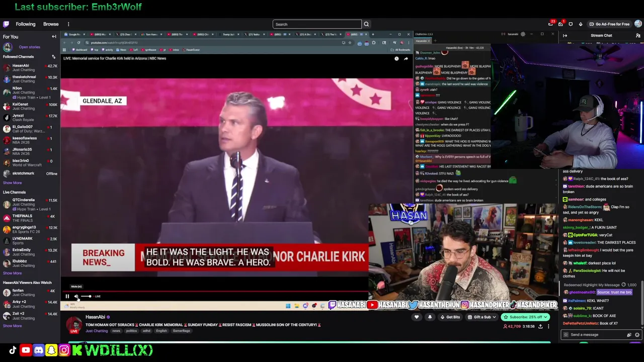Open Zoil +2 recommended channel
The height and width of the screenshot is (362, 644).
[x=30, y=316]
